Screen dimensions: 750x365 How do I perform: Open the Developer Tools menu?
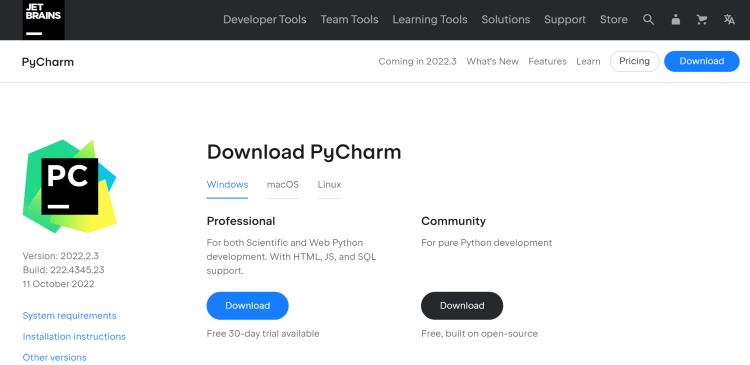(x=265, y=20)
